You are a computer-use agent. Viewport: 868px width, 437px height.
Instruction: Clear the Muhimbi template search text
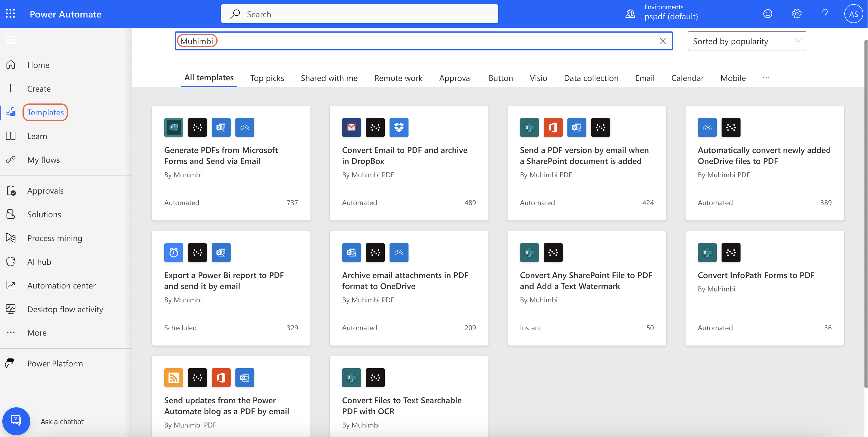(x=663, y=41)
